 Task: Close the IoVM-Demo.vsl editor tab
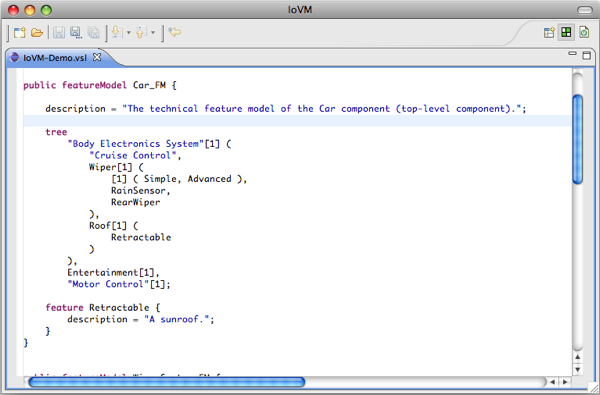(x=97, y=57)
